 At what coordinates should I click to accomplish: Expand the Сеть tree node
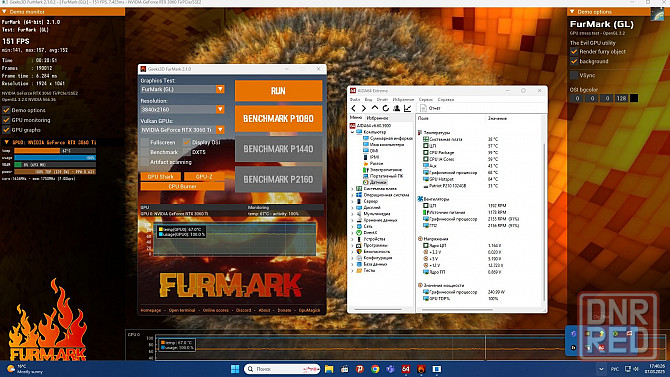[x=353, y=226]
